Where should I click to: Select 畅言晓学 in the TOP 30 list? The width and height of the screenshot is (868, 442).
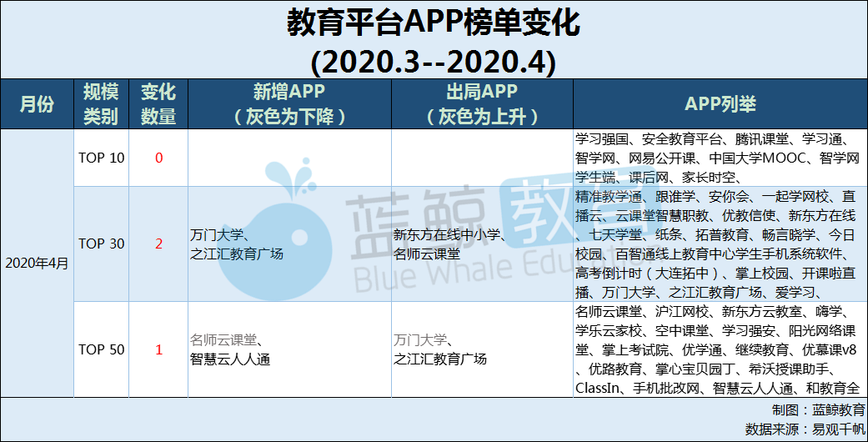coord(789,235)
